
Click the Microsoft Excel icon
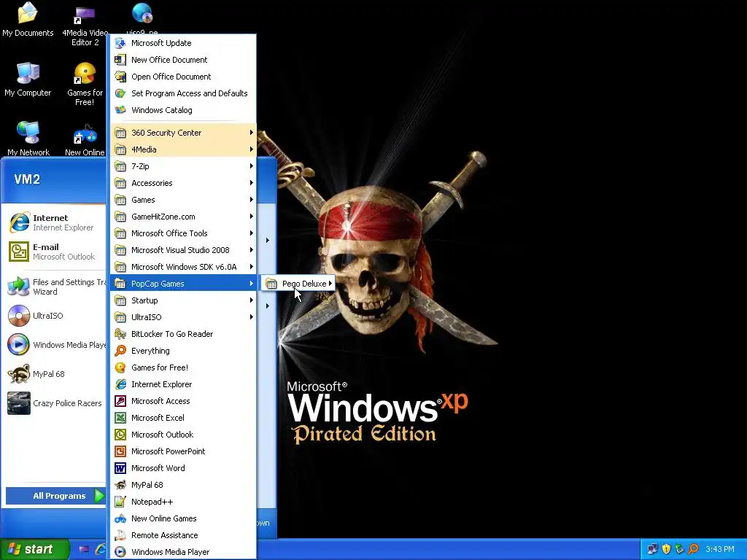(x=120, y=418)
